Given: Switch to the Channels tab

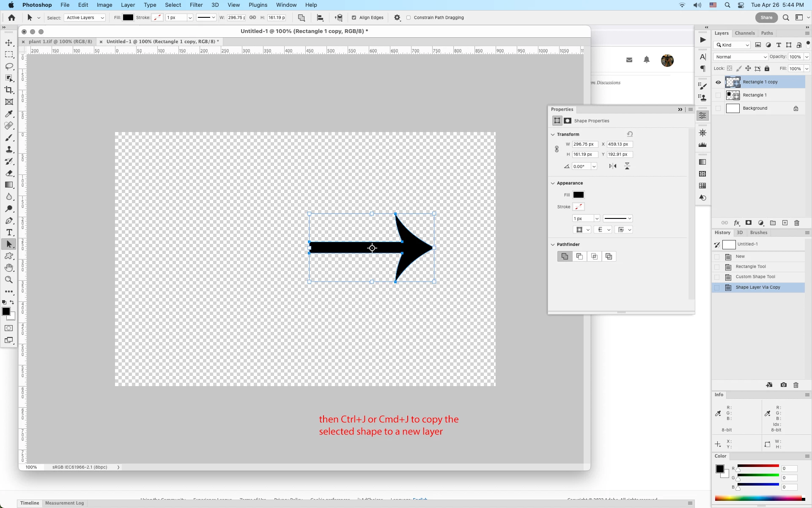Looking at the screenshot, I should (744, 33).
